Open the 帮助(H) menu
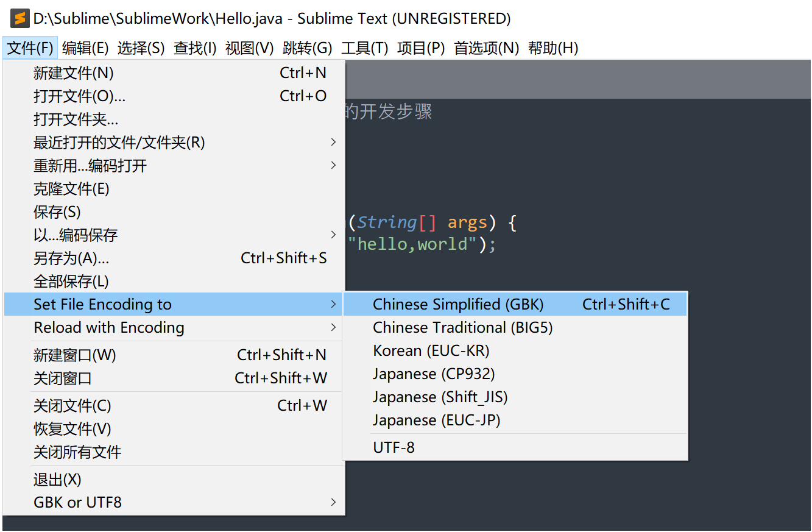Screen dimensions: 812x532 click(x=553, y=48)
